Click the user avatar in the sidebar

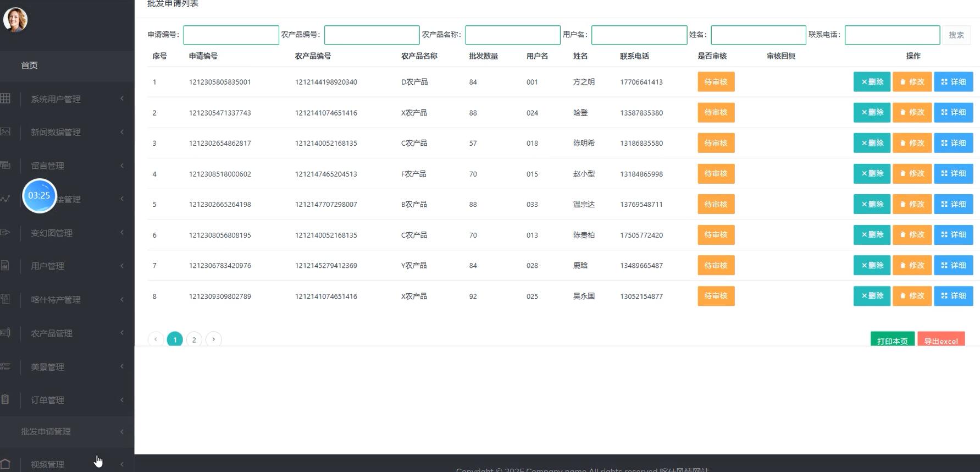click(x=15, y=20)
